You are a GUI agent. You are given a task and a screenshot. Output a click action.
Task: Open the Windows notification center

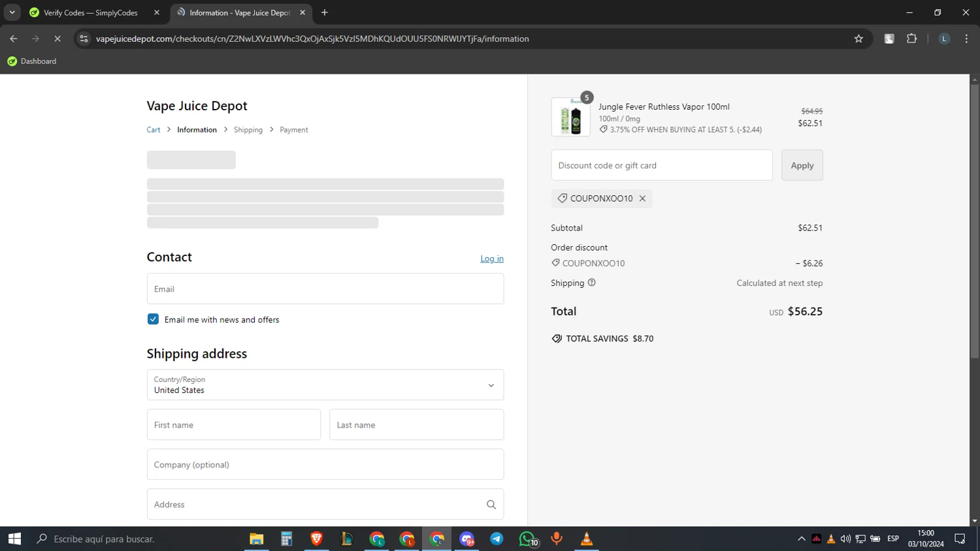tap(960, 539)
